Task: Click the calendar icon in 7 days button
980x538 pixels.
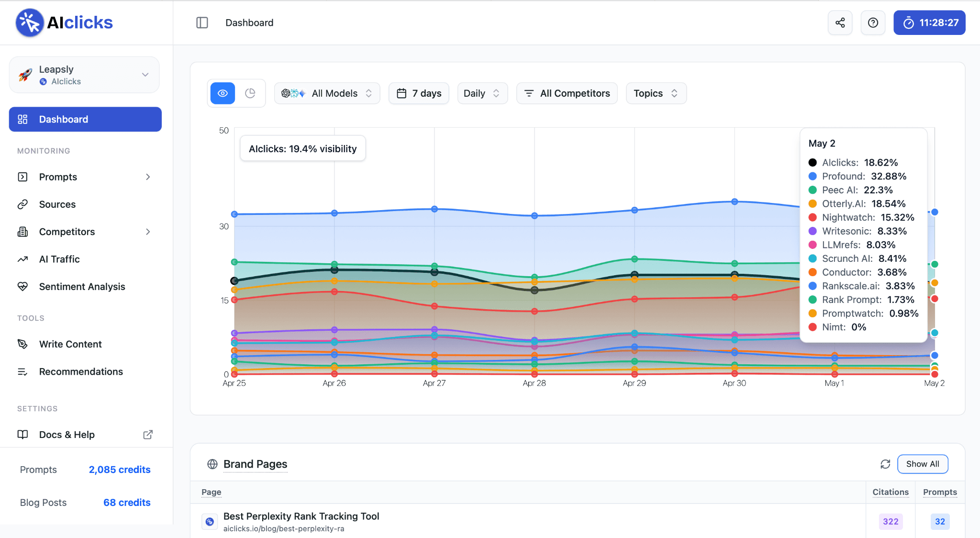Action: pos(401,93)
